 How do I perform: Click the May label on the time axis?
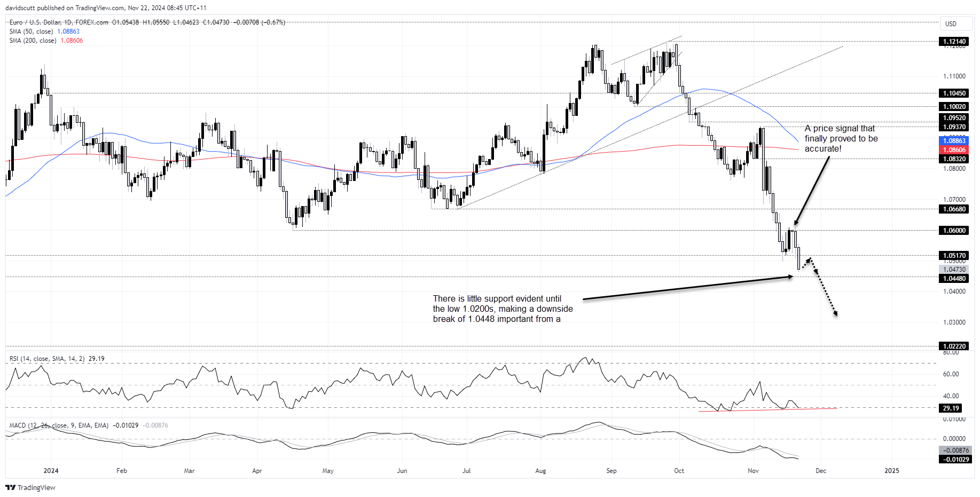click(328, 471)
